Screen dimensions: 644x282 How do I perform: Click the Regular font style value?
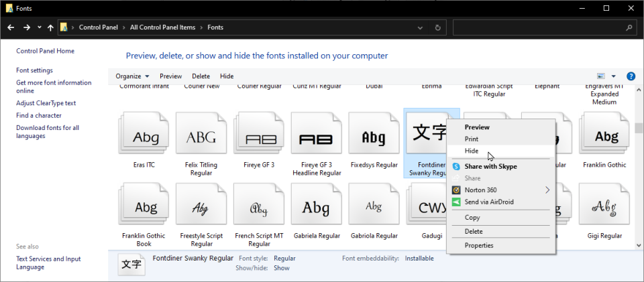coord(284,259)
